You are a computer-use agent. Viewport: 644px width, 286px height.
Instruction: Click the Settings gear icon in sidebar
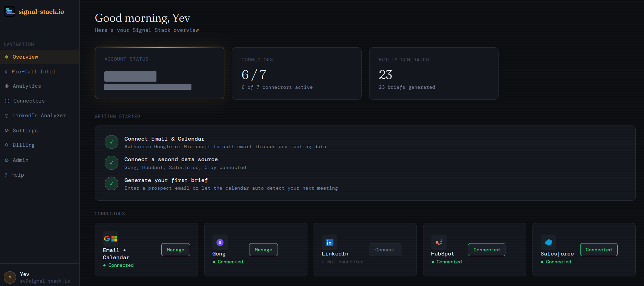[x=7, y=131]
